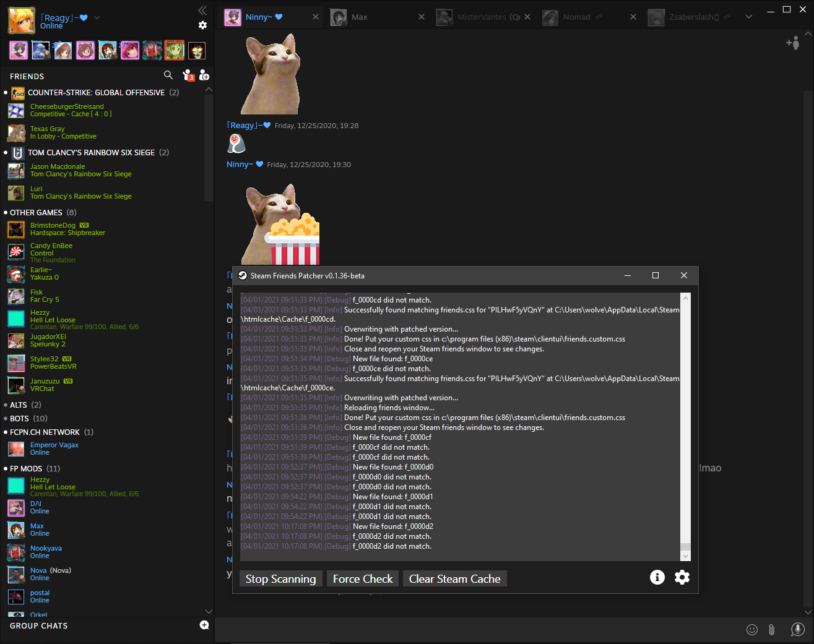The height and width of the screenshot is (644, 814).
Task: Open online status dropdown next to Reagy
Action: coord(97,18)
